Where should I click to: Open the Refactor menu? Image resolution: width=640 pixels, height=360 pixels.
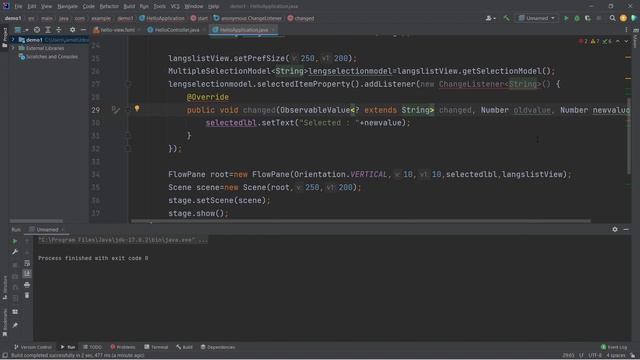point(109,7)
